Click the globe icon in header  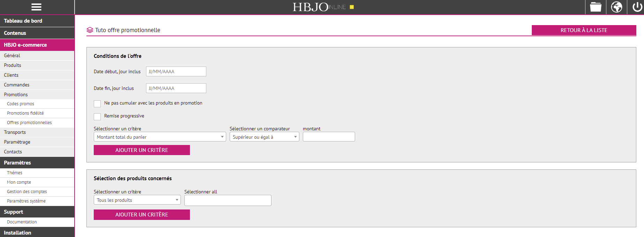pos(616,7)
